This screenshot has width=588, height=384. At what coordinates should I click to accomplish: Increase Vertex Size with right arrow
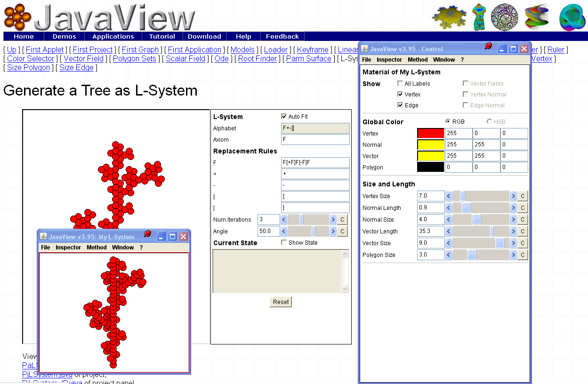click(x=513, y=196)
